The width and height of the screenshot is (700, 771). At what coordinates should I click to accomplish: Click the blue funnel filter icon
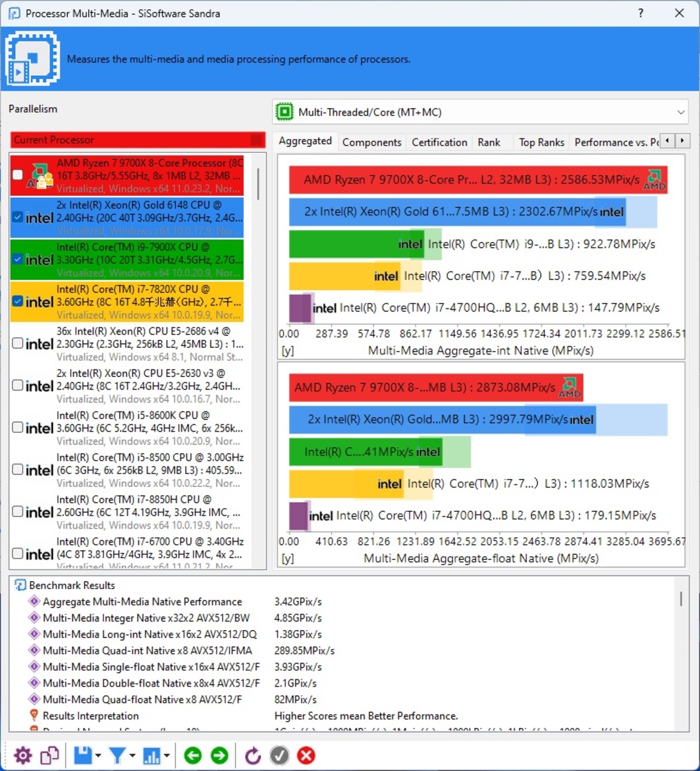point(117,755)
